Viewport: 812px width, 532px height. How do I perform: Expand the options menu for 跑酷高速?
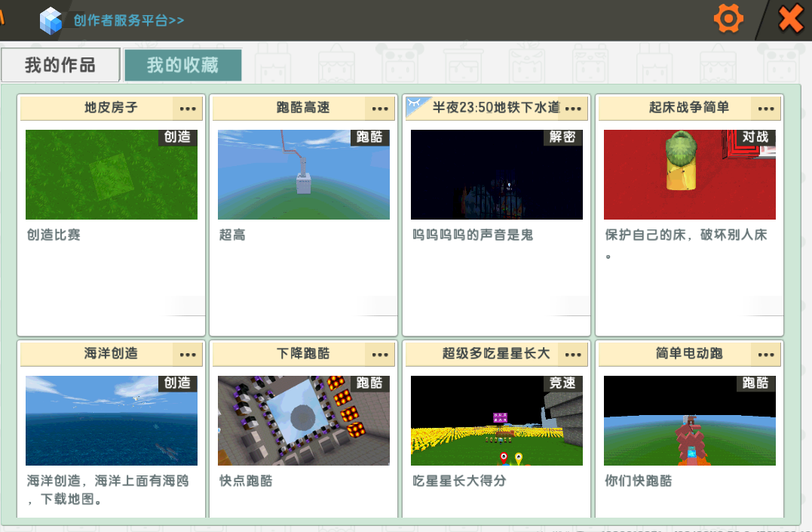[x=380, y=109]
